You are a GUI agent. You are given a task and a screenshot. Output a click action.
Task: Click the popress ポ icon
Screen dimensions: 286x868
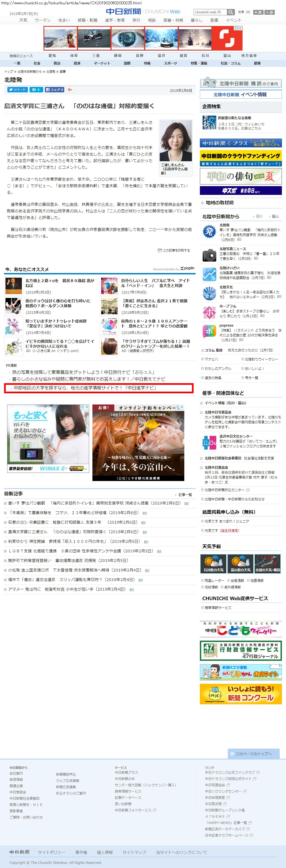(x=209, y=332)
